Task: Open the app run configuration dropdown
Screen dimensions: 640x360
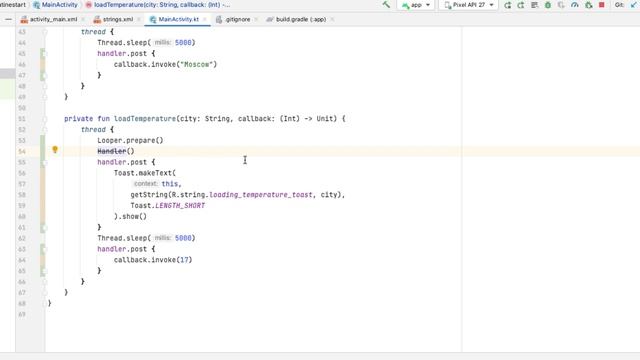Action: (416, 5)
